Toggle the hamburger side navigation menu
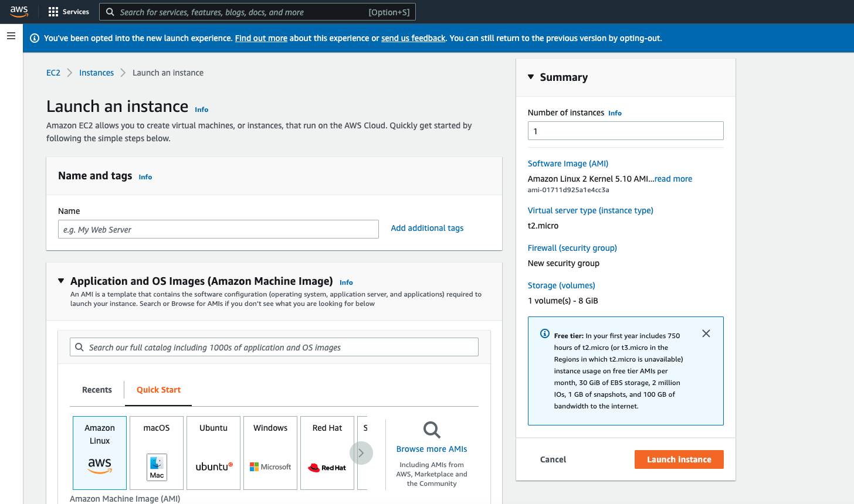 11,36
